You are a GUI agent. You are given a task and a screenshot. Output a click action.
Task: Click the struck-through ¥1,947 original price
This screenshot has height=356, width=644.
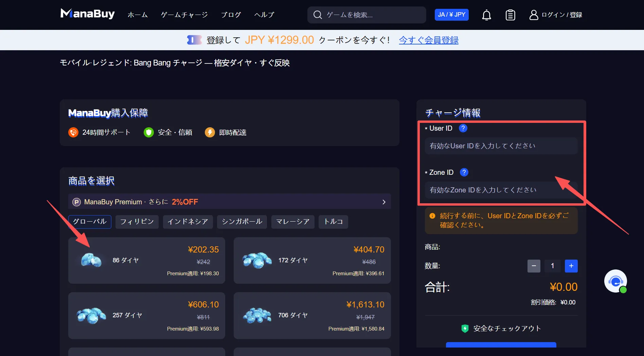coord(365,317)
